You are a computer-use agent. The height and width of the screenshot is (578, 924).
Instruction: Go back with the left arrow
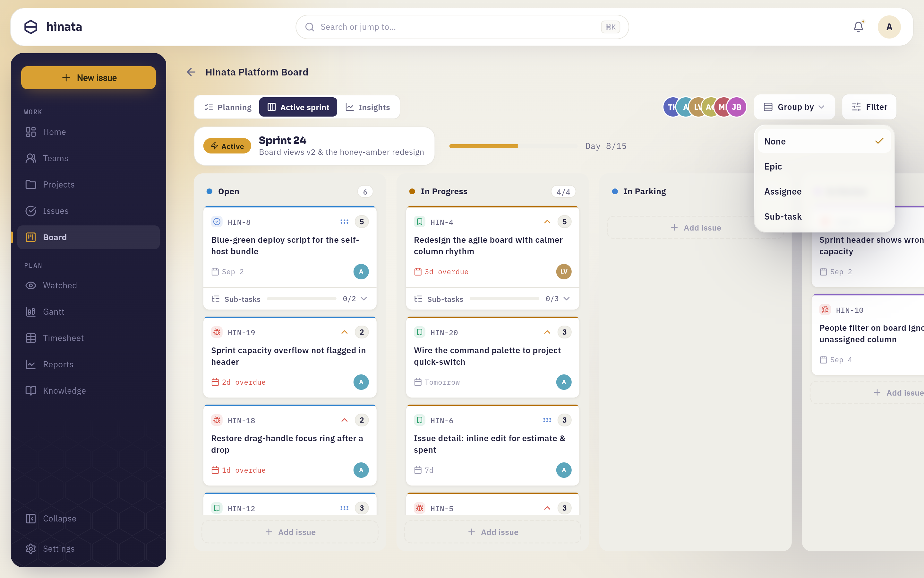(191, 72)
